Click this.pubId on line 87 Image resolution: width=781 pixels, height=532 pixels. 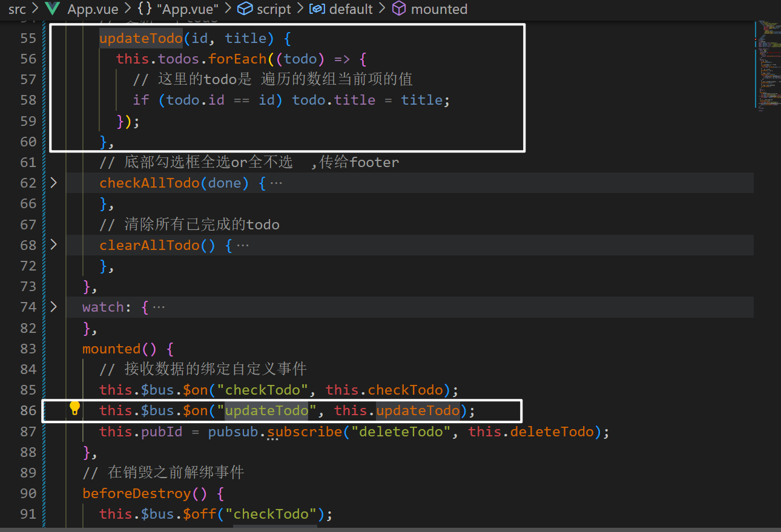141,432
